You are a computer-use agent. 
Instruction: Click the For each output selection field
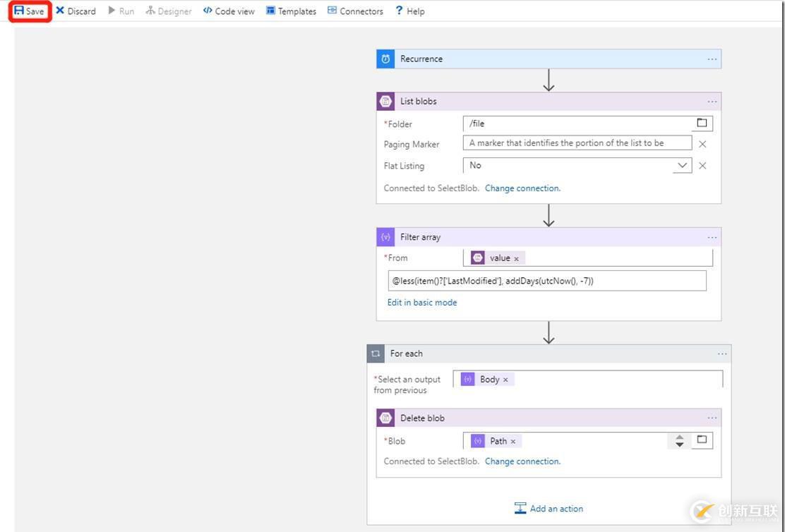[x=588, y=379]
